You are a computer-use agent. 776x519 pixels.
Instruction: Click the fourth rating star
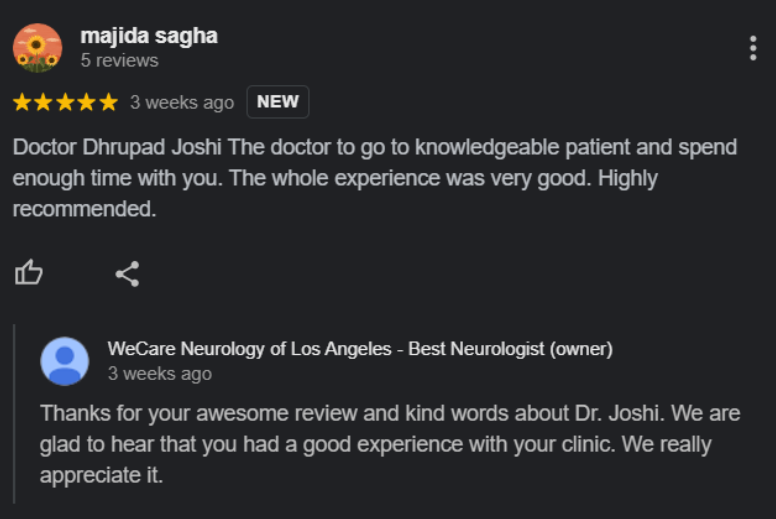tap(86, 102)
